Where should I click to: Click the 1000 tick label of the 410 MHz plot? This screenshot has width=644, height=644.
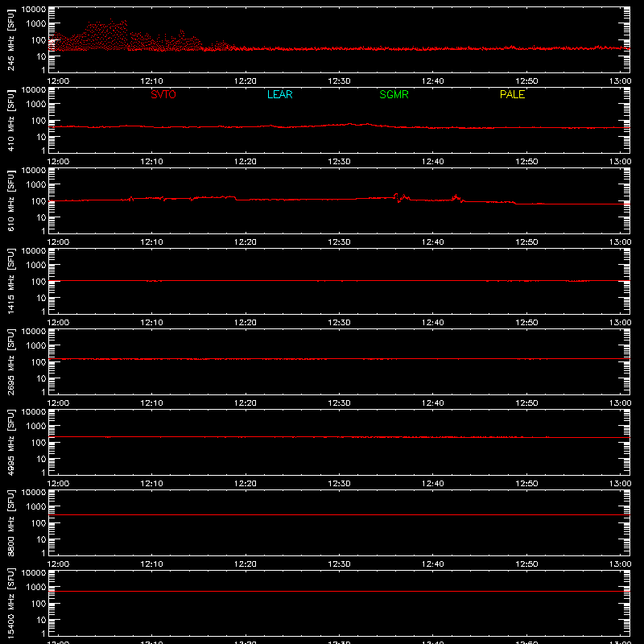(x=36, y=105)
